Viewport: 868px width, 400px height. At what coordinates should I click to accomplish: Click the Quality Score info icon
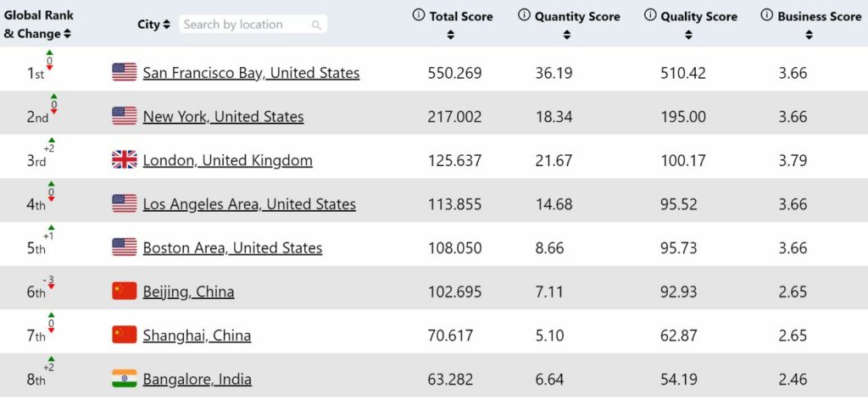point(650,15)
